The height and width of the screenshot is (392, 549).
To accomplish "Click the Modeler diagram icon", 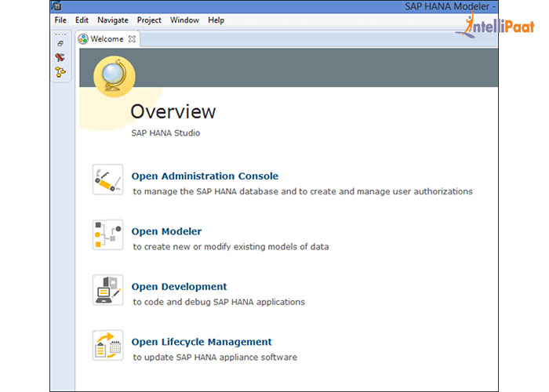I will click(x=108, y=235).
